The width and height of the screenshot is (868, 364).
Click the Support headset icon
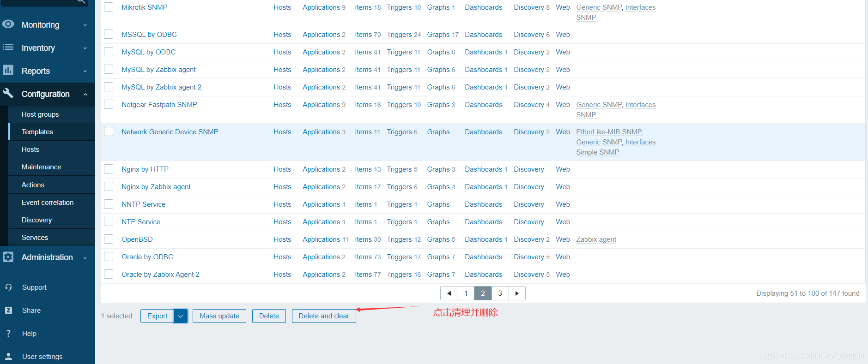8,287
